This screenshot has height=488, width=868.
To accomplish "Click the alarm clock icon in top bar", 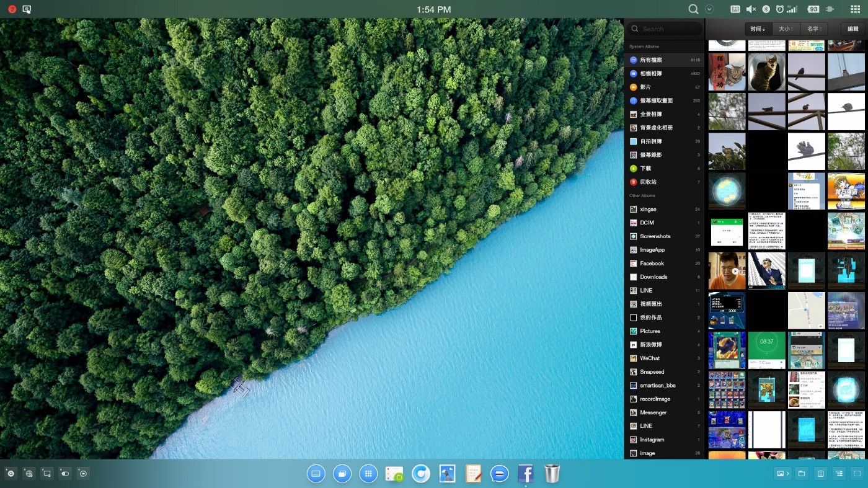I will tap(779, 9).
